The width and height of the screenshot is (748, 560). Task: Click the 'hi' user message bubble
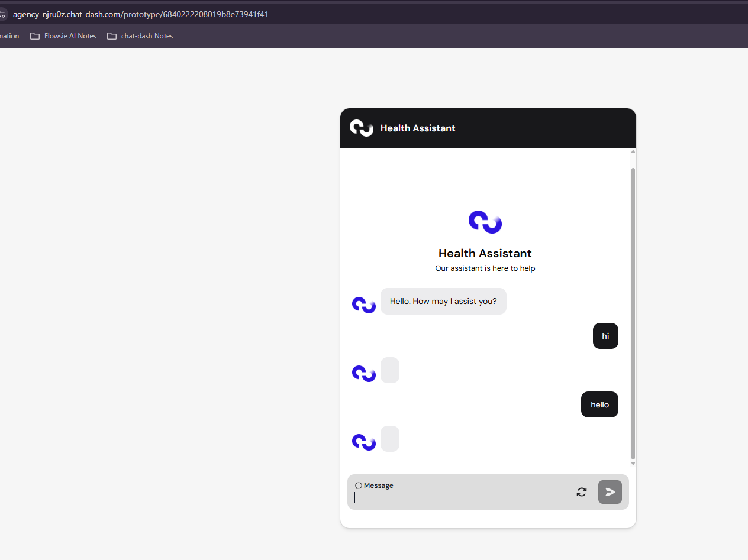pyautogui.click(x=605, y=336)
